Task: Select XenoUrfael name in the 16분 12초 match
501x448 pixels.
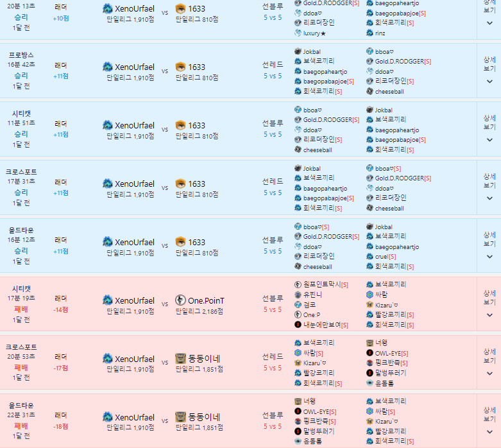Action: pyautogui.click(x=134, y=242)
